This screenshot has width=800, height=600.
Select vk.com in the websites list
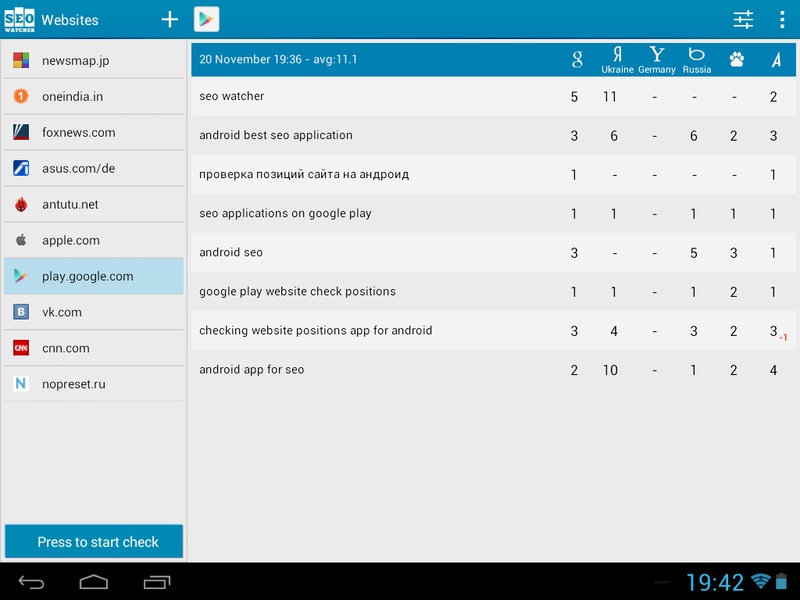[x=94, y=312]
